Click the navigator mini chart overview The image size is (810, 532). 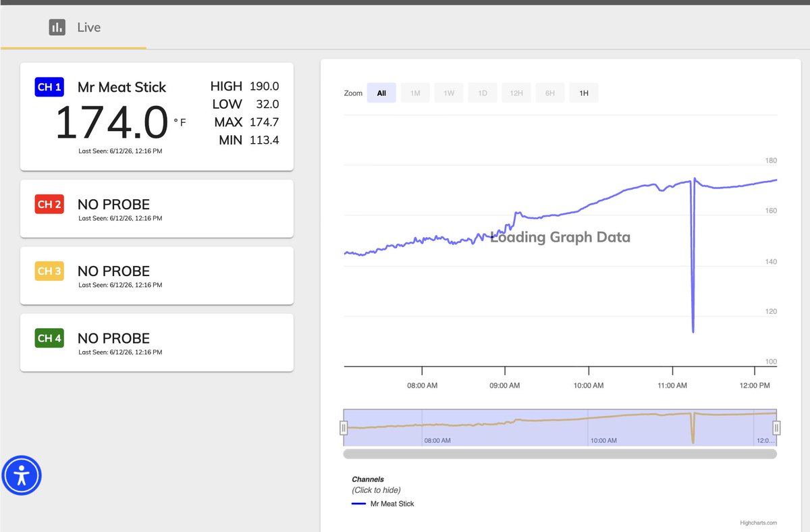tap(560, 427)
